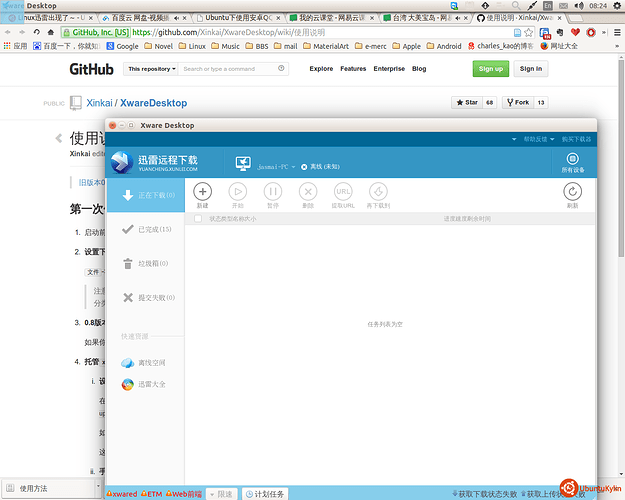This screenshot has width=625, height=500.
Task: Switch to the Ubuntu下使用安卓 browser tab
Action: [x=238, y=18]
